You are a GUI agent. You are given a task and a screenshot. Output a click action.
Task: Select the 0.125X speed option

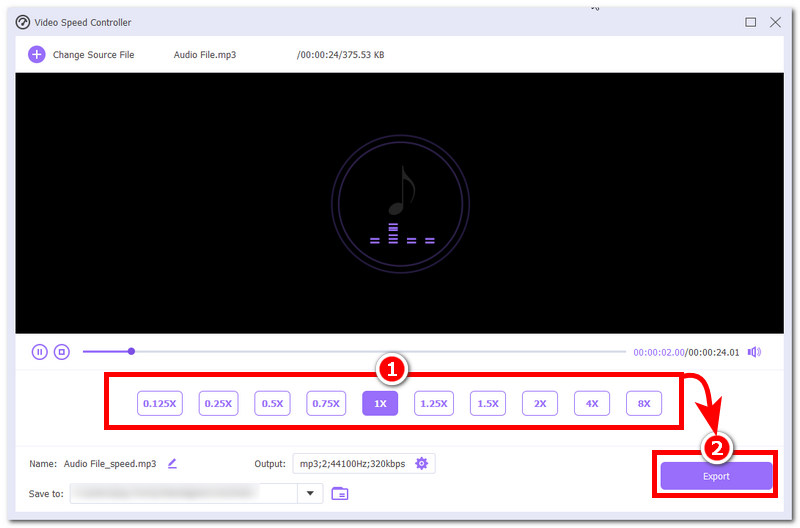tap(160, 404)
